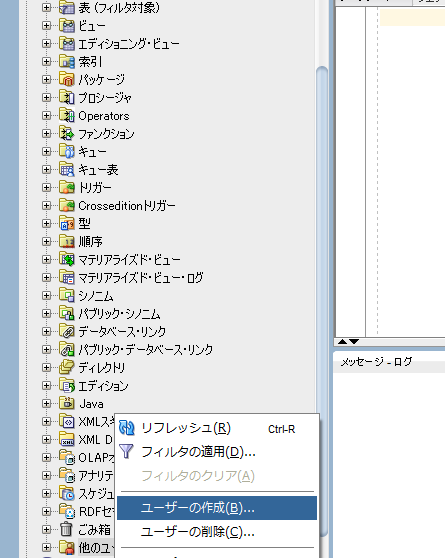
Task: Click the ビュー folder icon
Action: pyautogui.click(x=67, y=25)
